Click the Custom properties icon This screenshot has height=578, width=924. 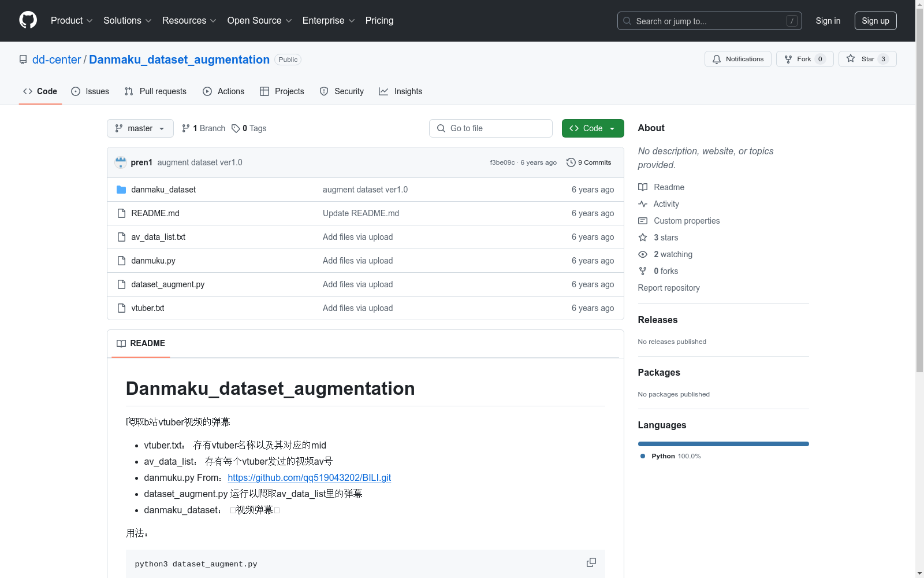tap(643, 221)
